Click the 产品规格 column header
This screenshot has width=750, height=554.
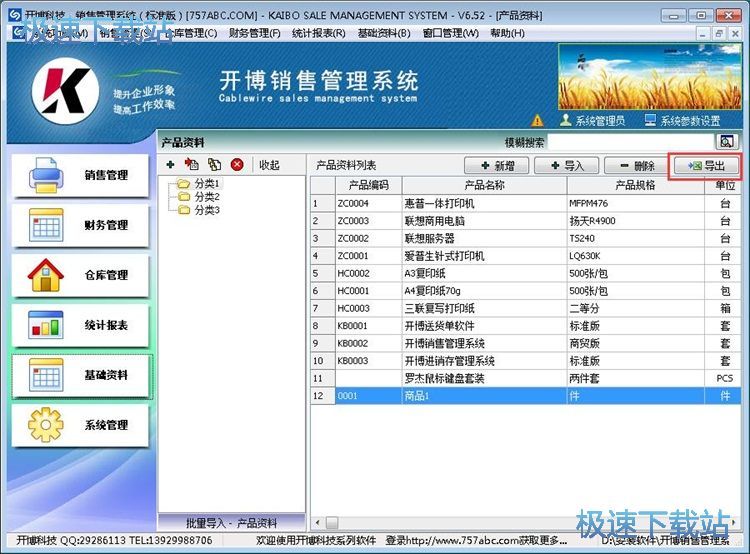635,185
